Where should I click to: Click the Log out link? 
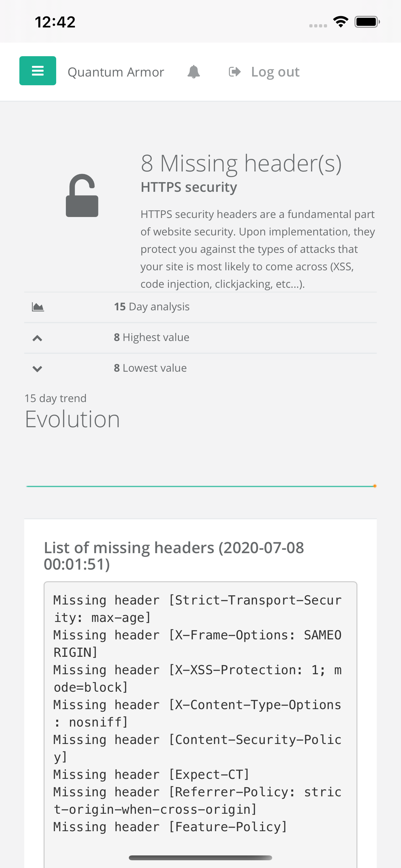275,71
